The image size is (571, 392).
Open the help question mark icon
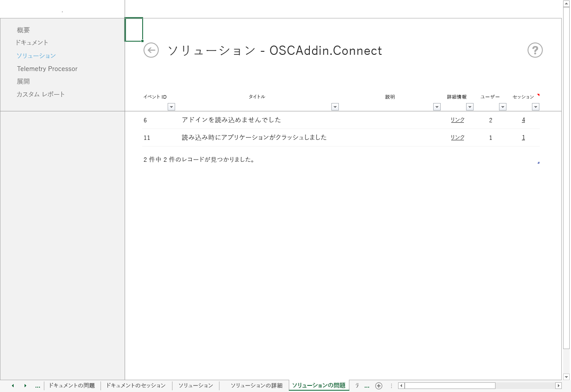(x=535, y=50)
